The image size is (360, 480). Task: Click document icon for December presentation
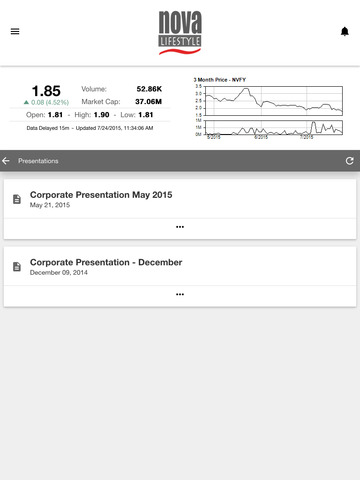[x=17, y=267]
